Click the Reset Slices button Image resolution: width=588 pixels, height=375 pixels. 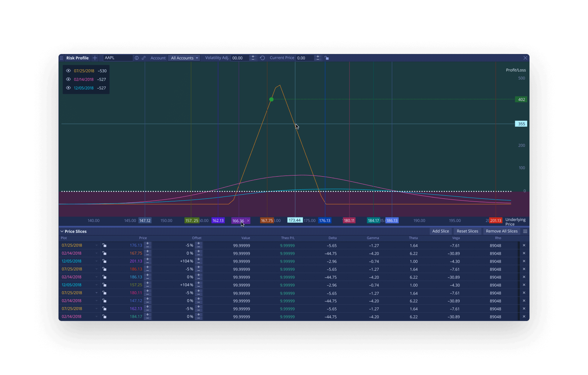(467, 231)
